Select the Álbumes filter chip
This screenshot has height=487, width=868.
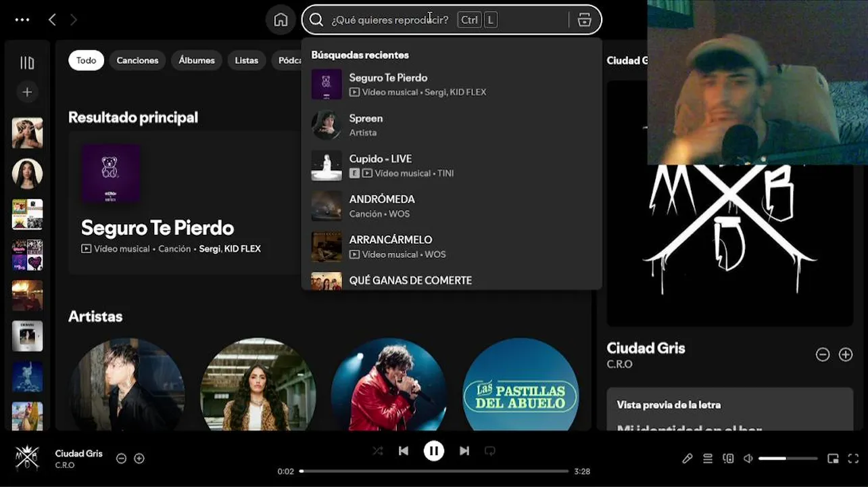197,60
